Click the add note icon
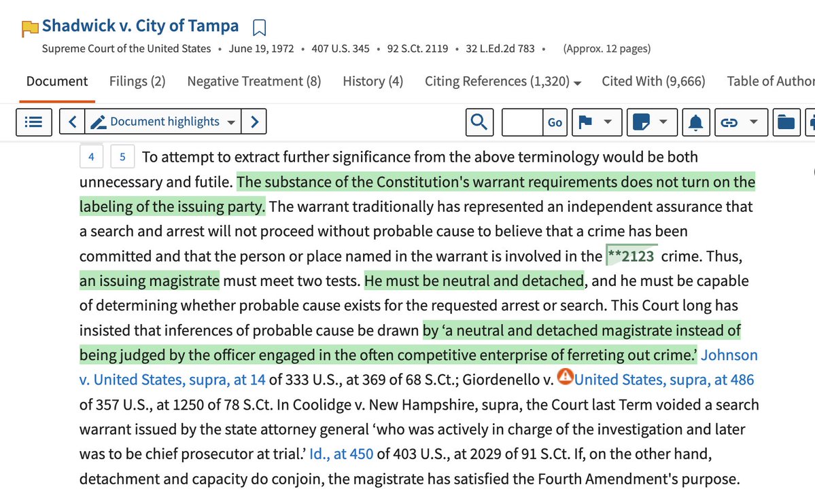 coord(641,122)
